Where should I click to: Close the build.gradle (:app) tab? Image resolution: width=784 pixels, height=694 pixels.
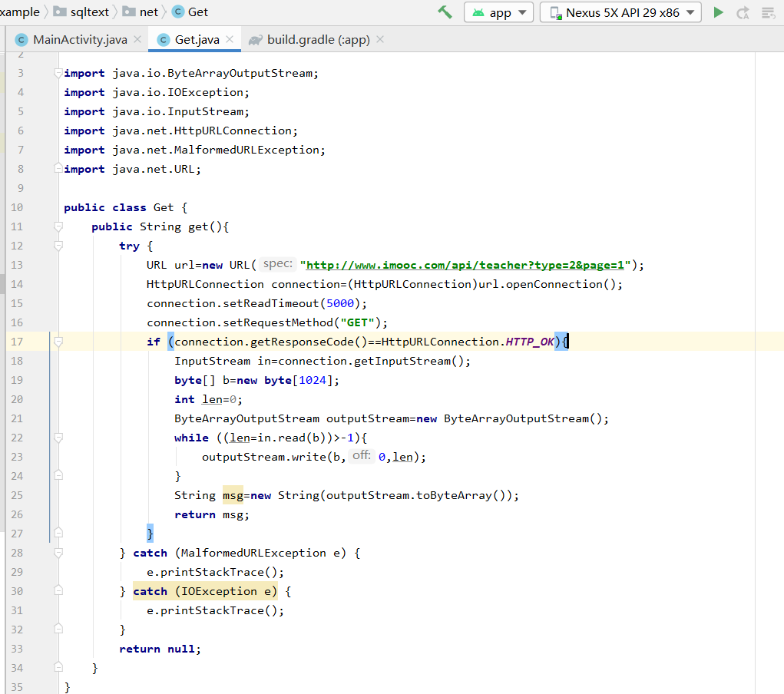point(380,39)
